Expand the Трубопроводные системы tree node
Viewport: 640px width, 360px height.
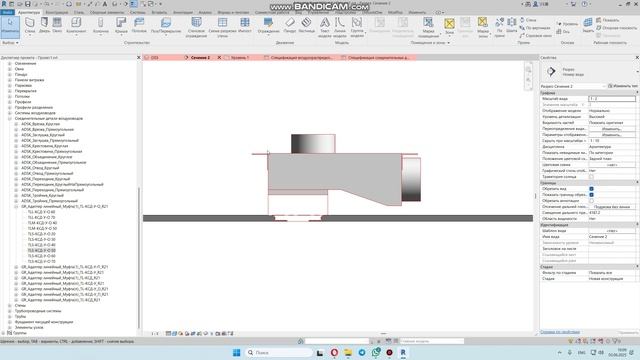[10, 311]
